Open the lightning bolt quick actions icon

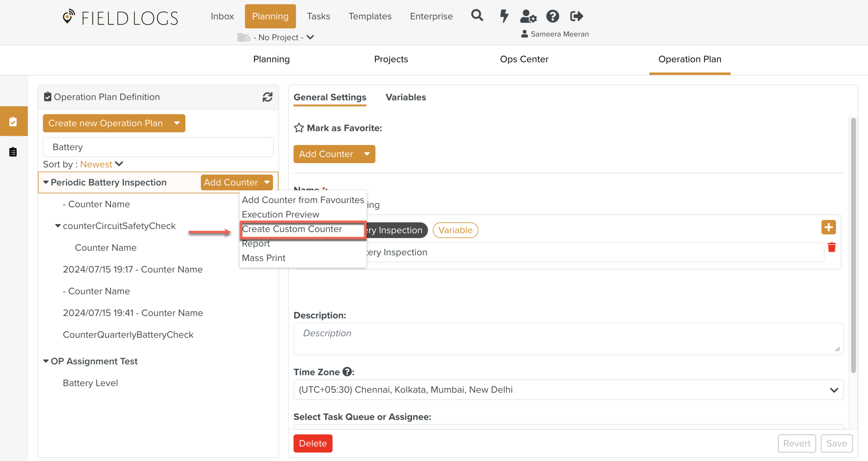504,16
